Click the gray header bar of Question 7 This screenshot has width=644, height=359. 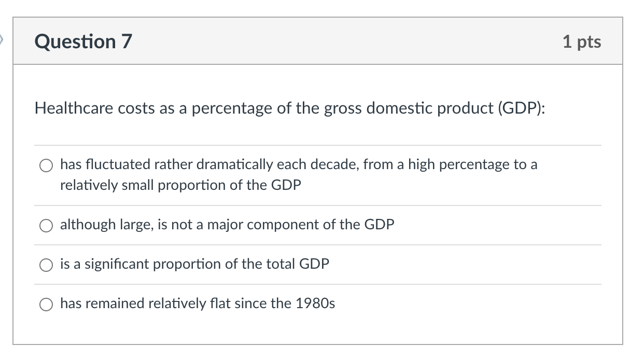coord(321,42)
